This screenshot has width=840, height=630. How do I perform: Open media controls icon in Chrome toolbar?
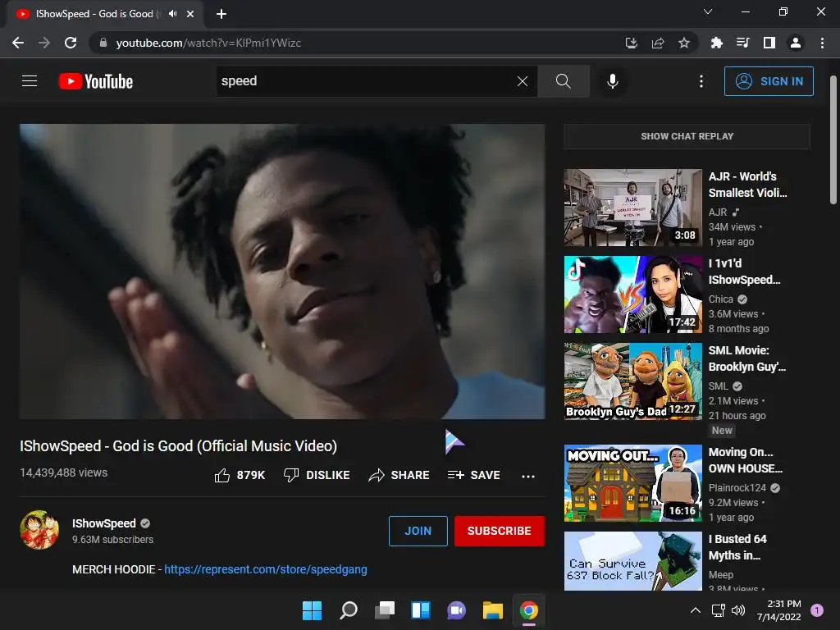(742, 43)
